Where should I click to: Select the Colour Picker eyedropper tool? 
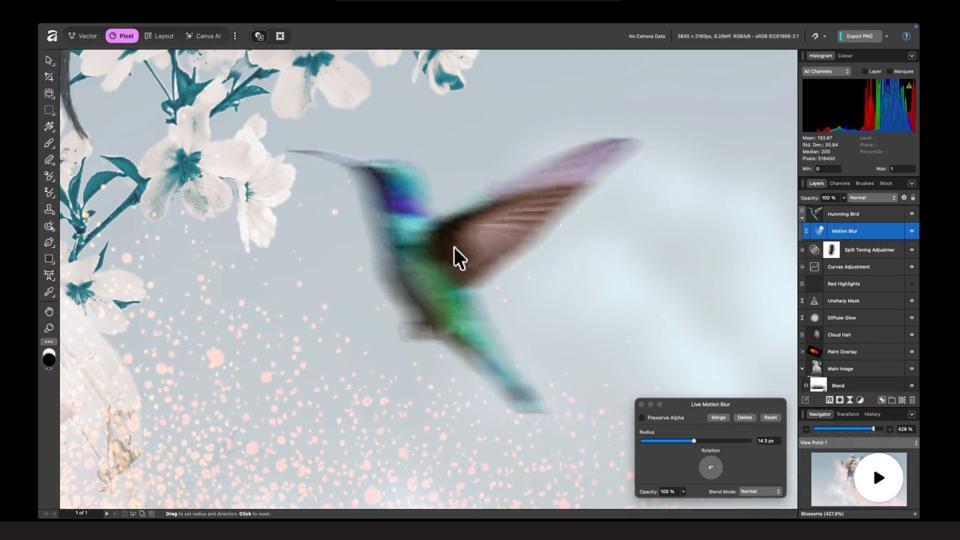coord(49,292)
